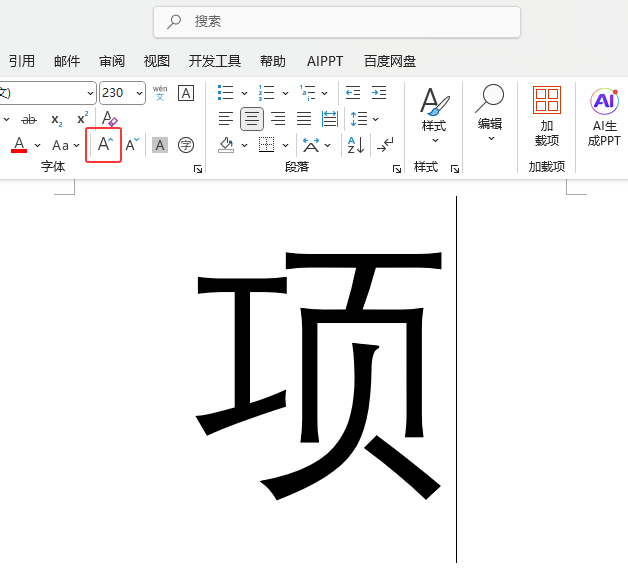Screen dimensions: 628x585
Task: Justify paragraph text
Action: click(304, 119)
